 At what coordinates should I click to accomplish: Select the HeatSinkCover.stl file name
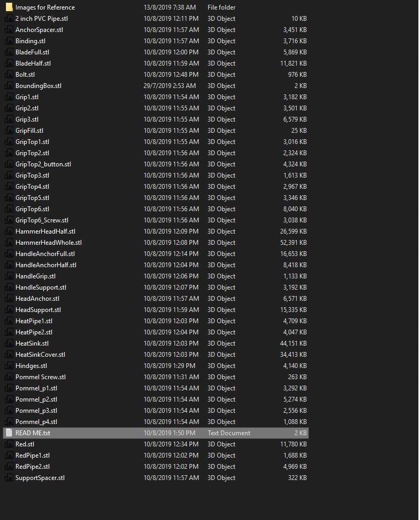40,355
